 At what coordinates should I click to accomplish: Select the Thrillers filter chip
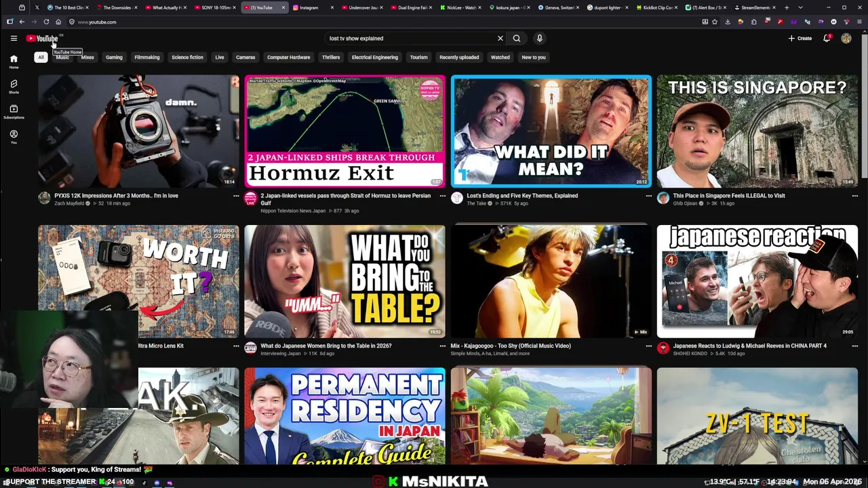pos(331,58)
